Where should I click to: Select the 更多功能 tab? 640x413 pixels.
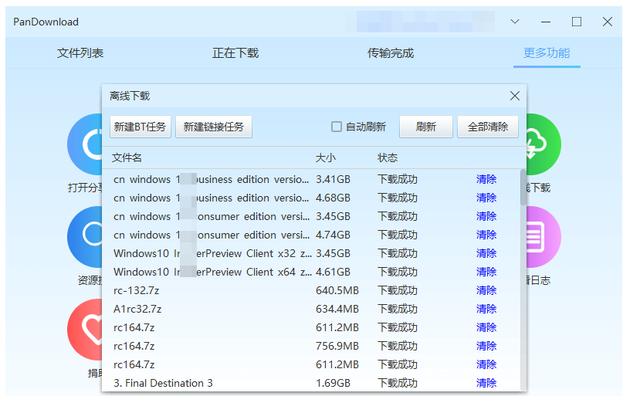coord(547,53)
